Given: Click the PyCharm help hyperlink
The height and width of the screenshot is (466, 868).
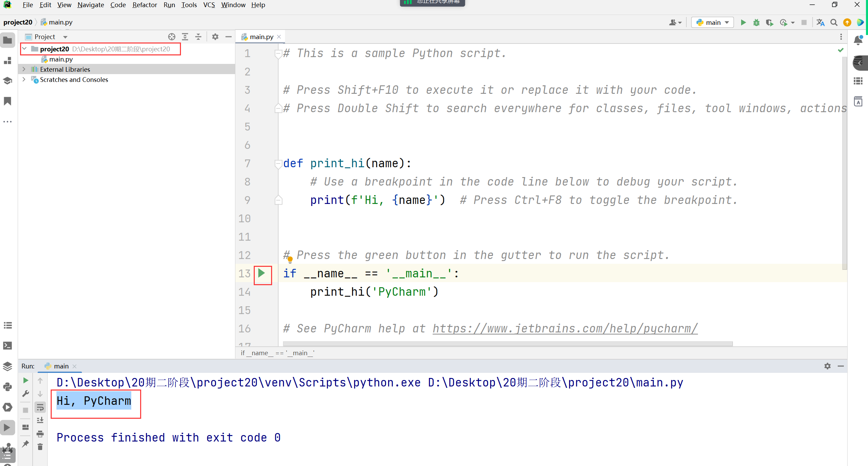Looking at the screenshot, I should coord(565,328).
